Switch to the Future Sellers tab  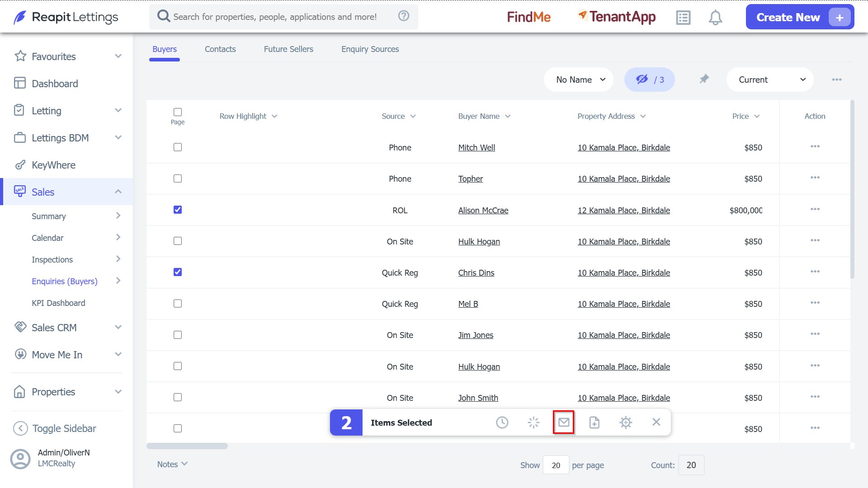point(288,49)
